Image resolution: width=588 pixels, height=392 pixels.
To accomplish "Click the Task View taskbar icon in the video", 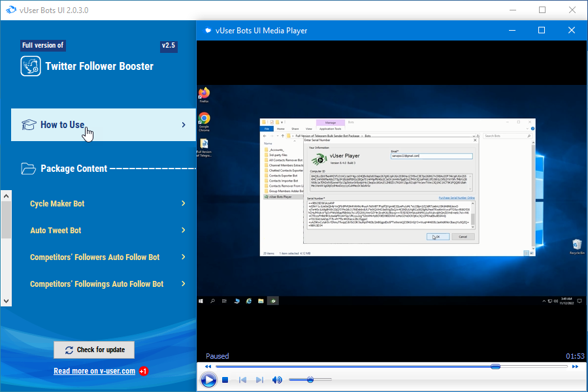I will click(224, 301).
